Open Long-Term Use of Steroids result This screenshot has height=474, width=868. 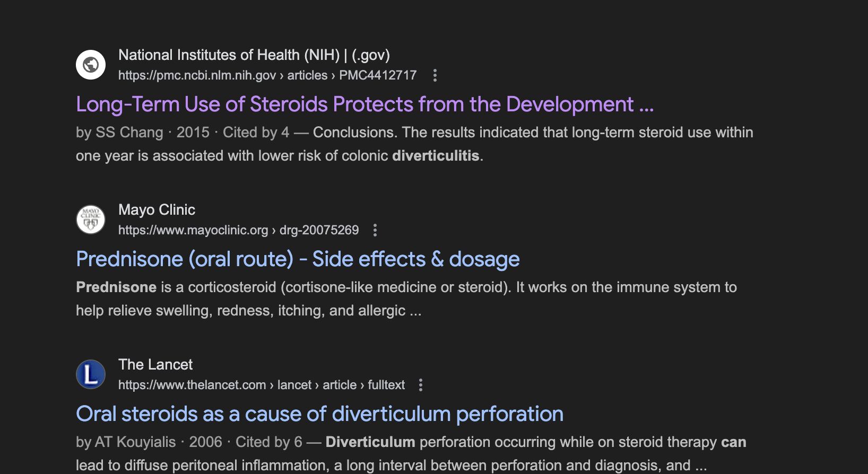pyautogui.click(x=364, y=104)
